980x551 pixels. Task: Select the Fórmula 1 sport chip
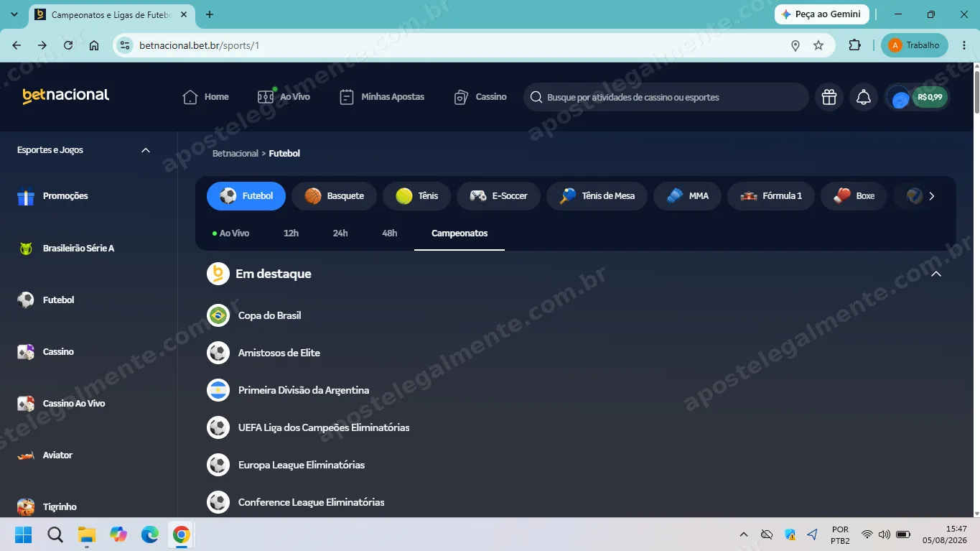[x=771, y=196]
